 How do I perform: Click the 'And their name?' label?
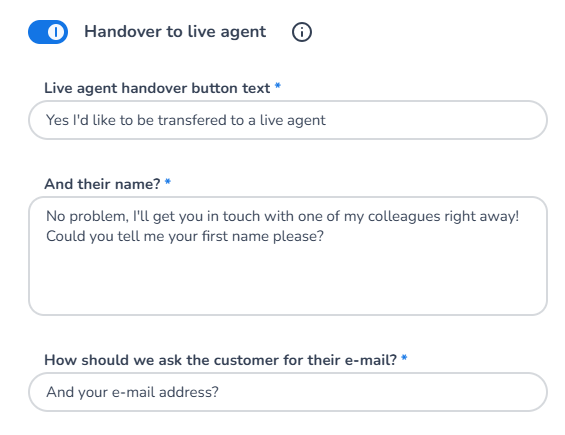[102, 184]
